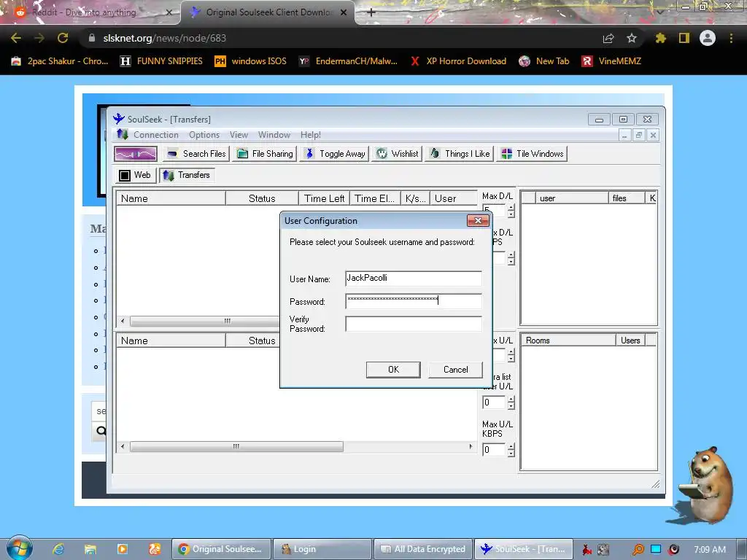Bookmark this page with the star
747x560 pixels.
[632, 38]
